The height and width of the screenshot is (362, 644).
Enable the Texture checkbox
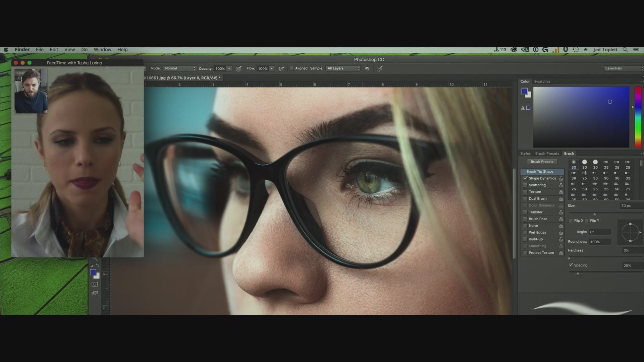(525, 192)
